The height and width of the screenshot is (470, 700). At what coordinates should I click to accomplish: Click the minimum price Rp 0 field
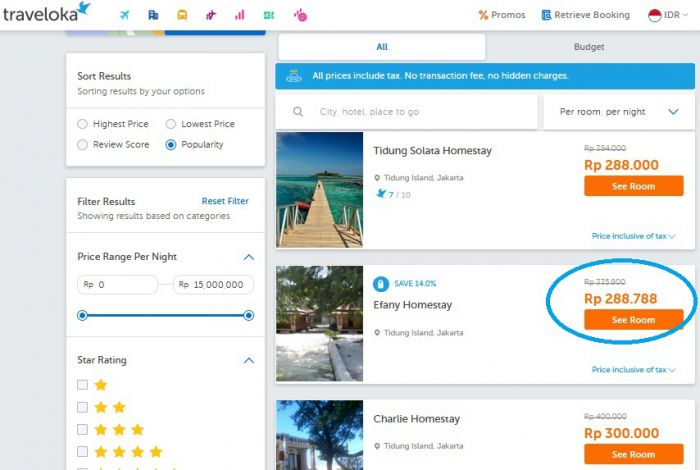[118, 285]
